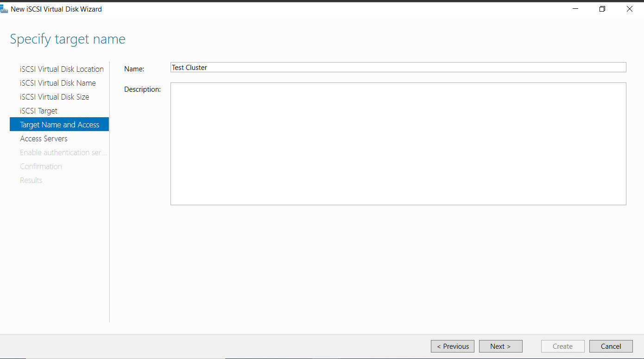Click the 'Description:' label
The image size is (644, 359).
coord(142,89)
